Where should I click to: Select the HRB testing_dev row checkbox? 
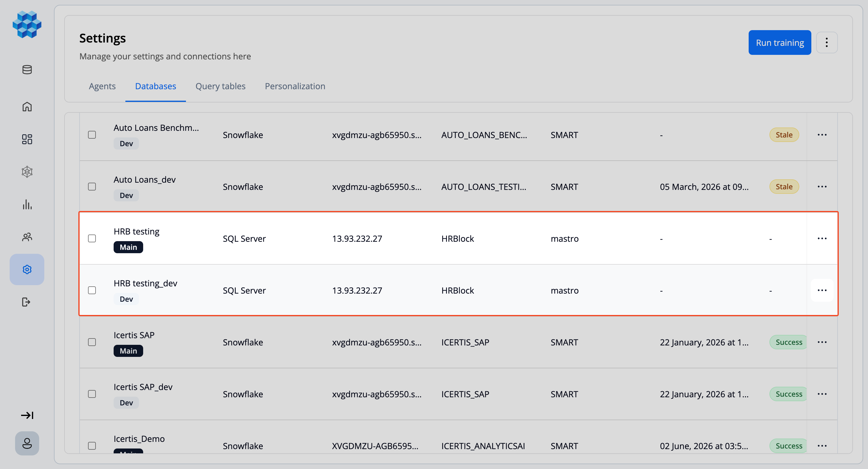92,291
